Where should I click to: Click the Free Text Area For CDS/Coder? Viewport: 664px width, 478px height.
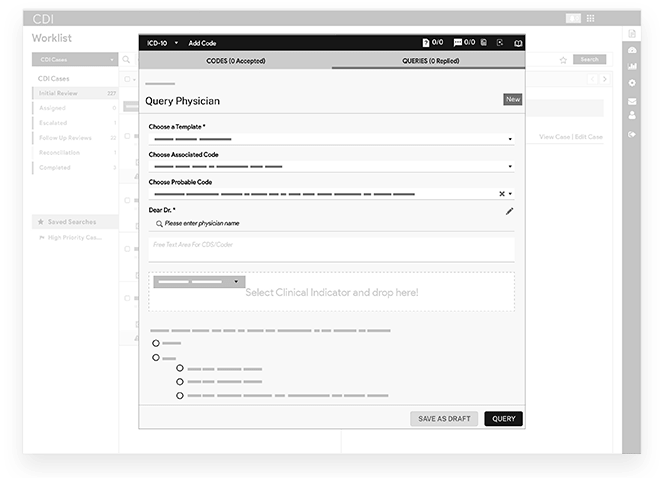[332, 249]
